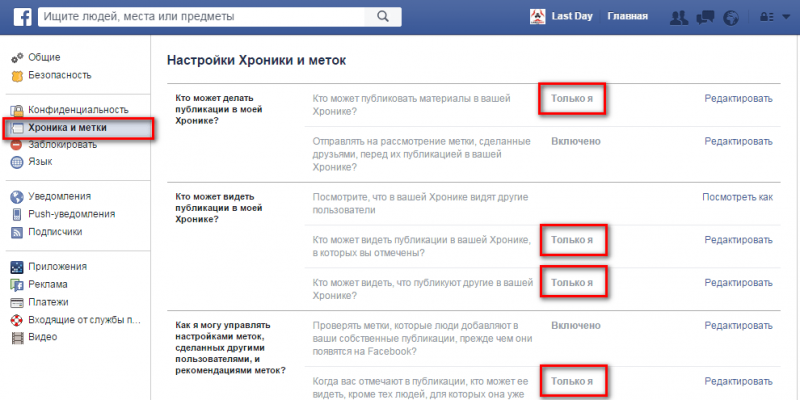Image resolution: width=800 pixels, height=400 pixels.
Task: Click the Подписчики RSS icon
Action: point(17,233)
